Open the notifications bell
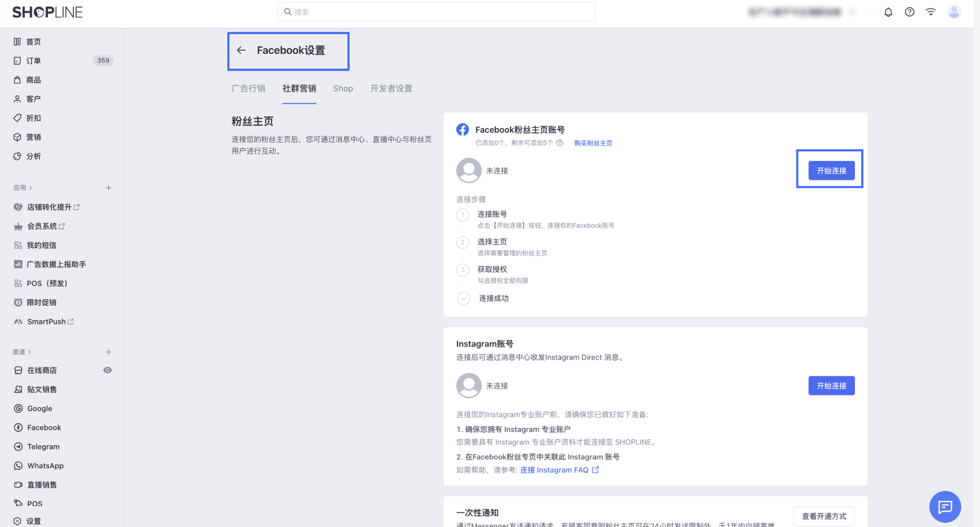This screenshot has width=980, height=527. 888,12
